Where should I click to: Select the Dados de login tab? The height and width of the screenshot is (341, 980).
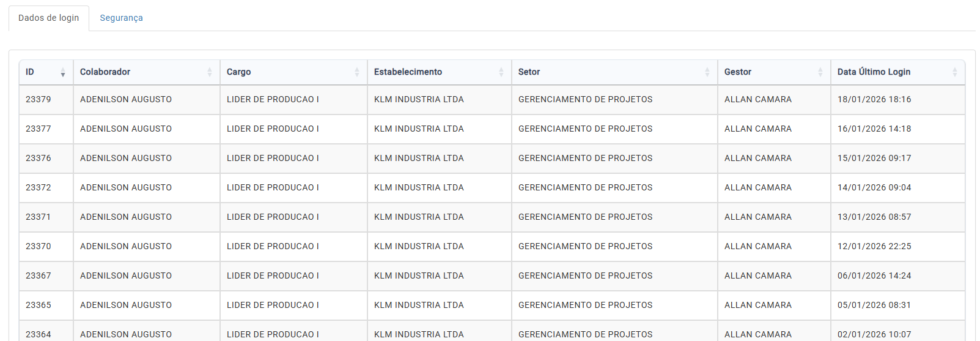click(x=49, y=18)
